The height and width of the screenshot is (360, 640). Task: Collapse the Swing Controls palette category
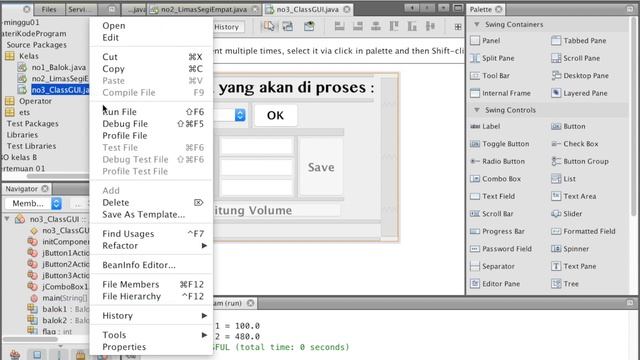pos(477,110)
